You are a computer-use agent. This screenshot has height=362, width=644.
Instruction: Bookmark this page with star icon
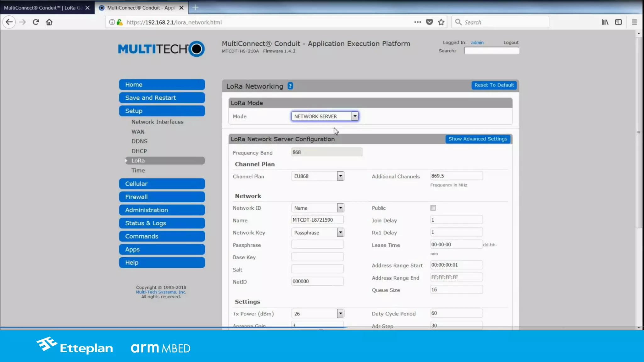coord(441,22)
